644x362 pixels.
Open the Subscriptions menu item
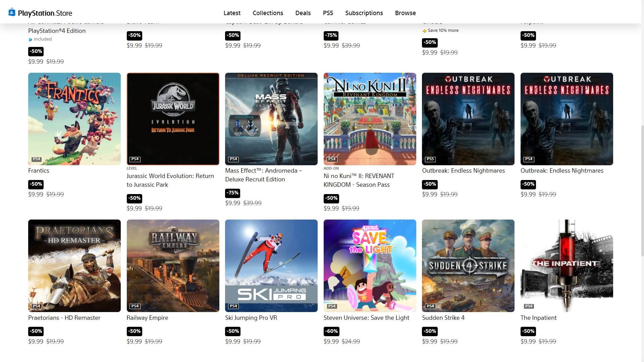[x=364, y=13]
